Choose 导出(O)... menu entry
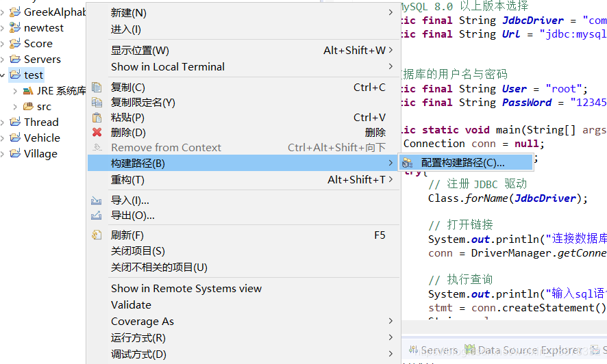This screenshot has width=607, height=364. point(243,216)
